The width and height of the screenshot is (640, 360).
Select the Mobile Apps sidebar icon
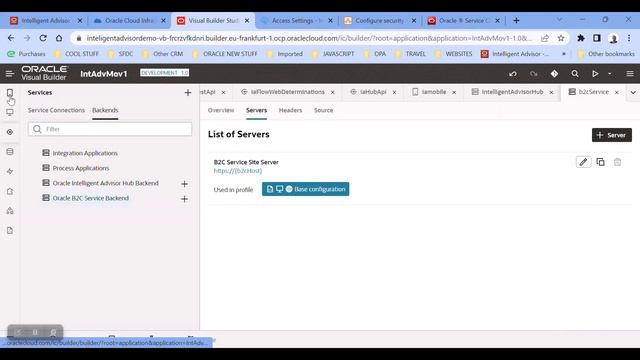[10, 93]
